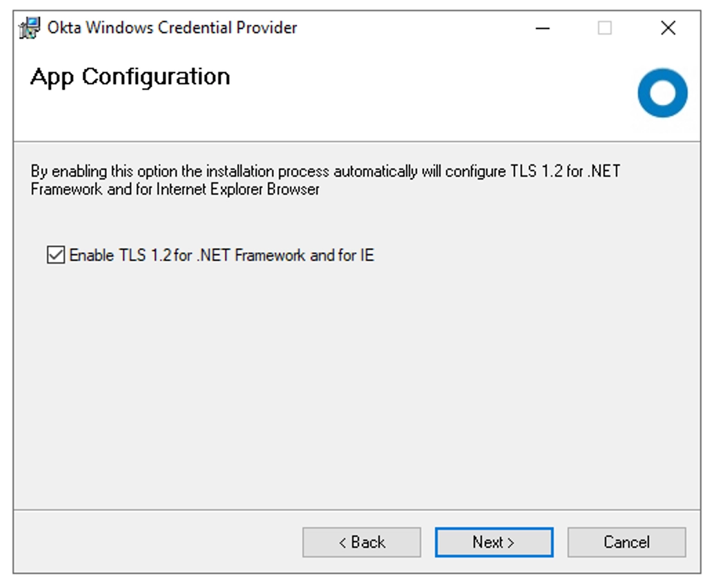Minimize the Okta installer window
714x588 pixels.
point(542,28)
